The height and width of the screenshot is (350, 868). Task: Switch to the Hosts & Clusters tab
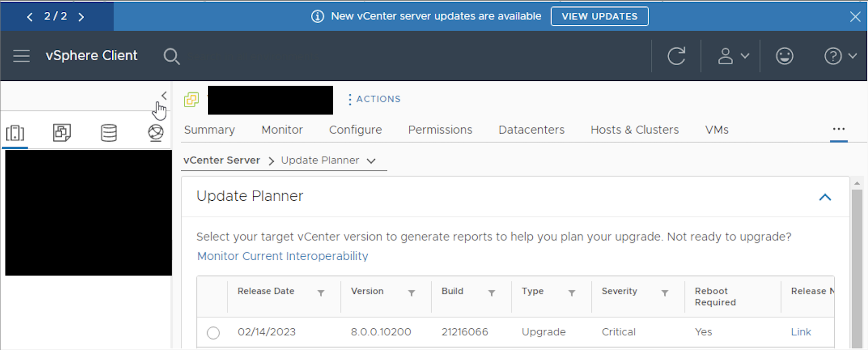coord(635,130)
